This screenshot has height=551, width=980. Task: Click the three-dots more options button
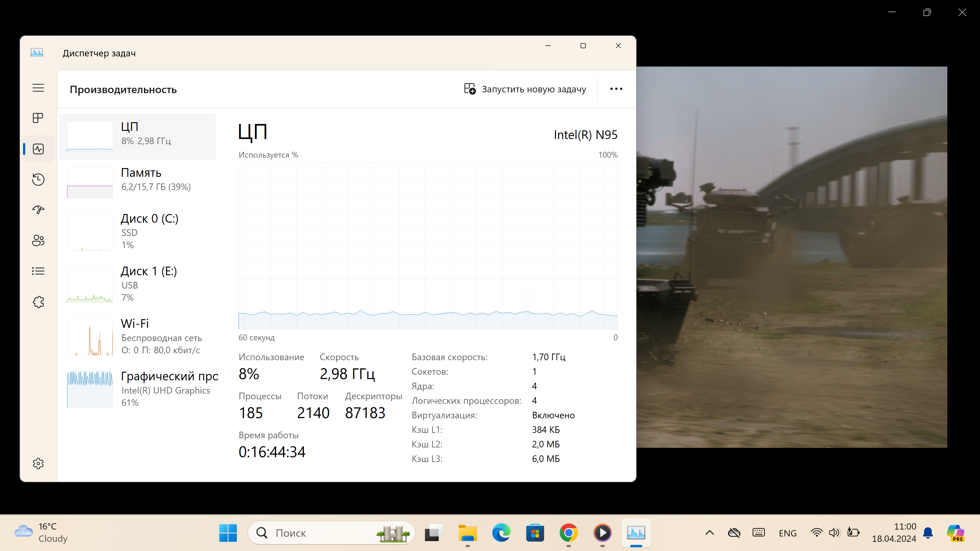[x=616, y=89]
